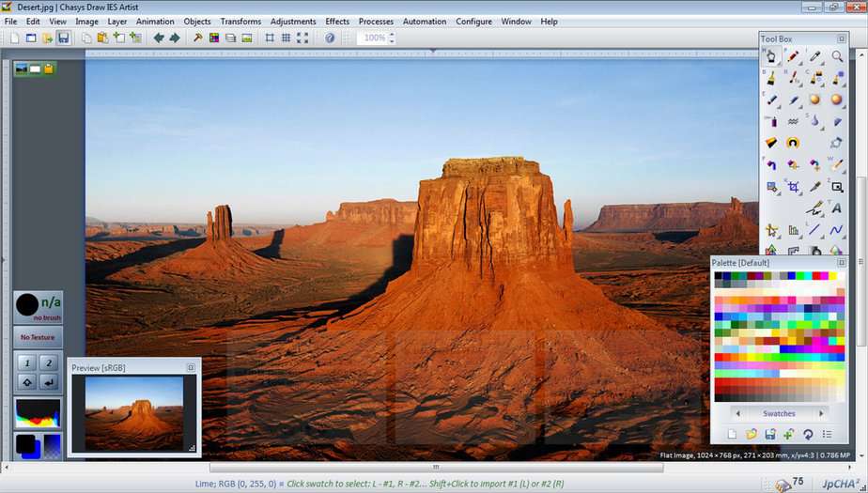Screen dimensions: 868x493
Task: Select the hand pan tool in Tool Box
Action: point(771,56)
